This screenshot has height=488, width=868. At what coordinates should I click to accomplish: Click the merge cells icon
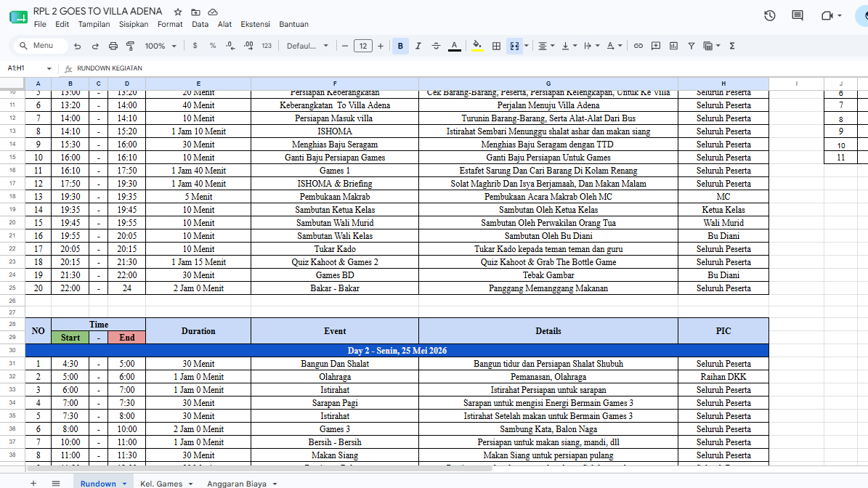click(514, 46)
